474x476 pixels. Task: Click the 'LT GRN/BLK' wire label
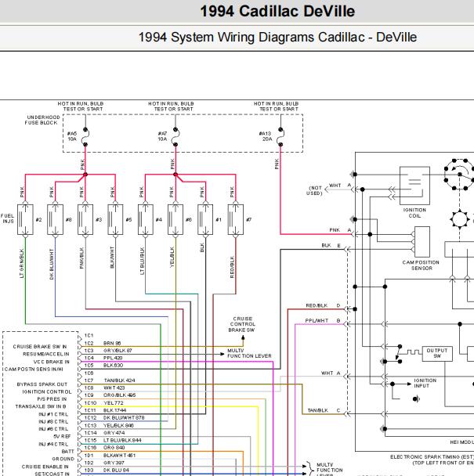pos(22,263)
